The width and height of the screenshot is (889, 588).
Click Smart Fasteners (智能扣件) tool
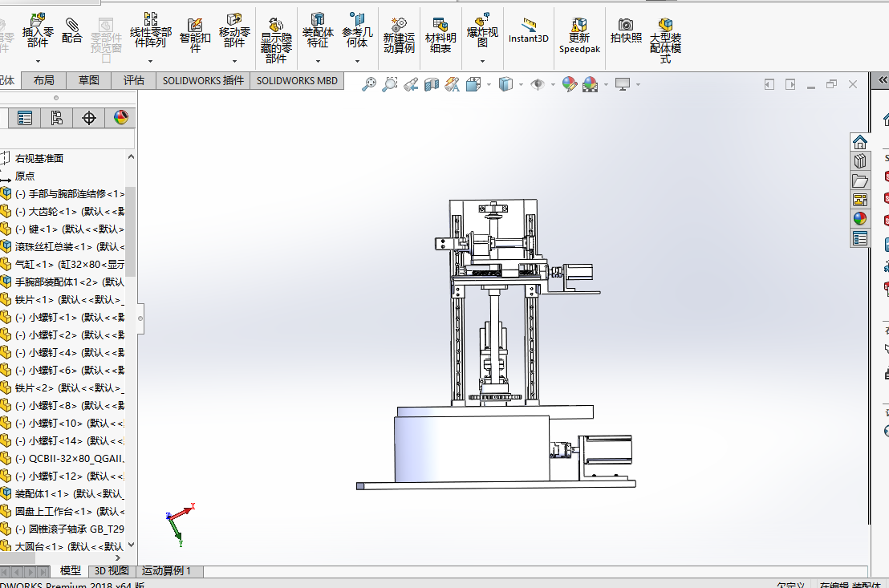click(x=195, y=34)
